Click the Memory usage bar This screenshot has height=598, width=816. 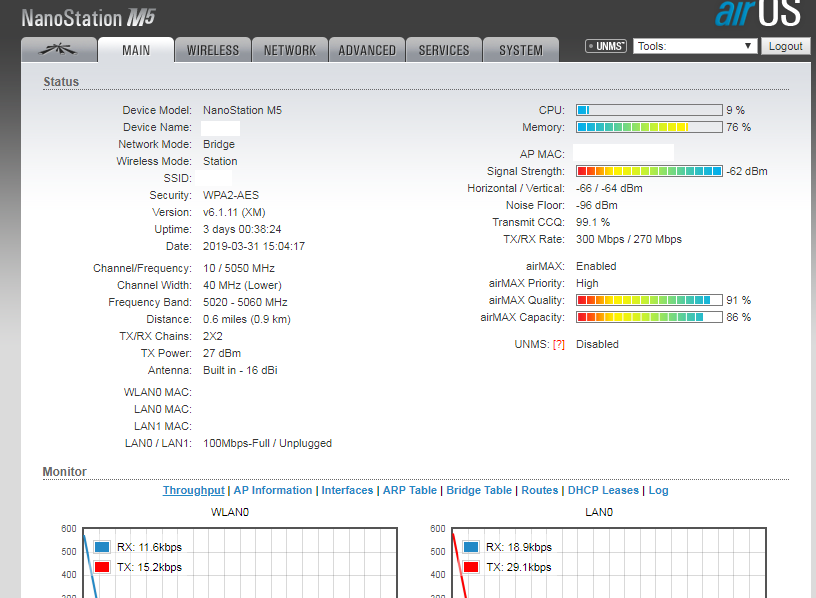pos(649,127)
